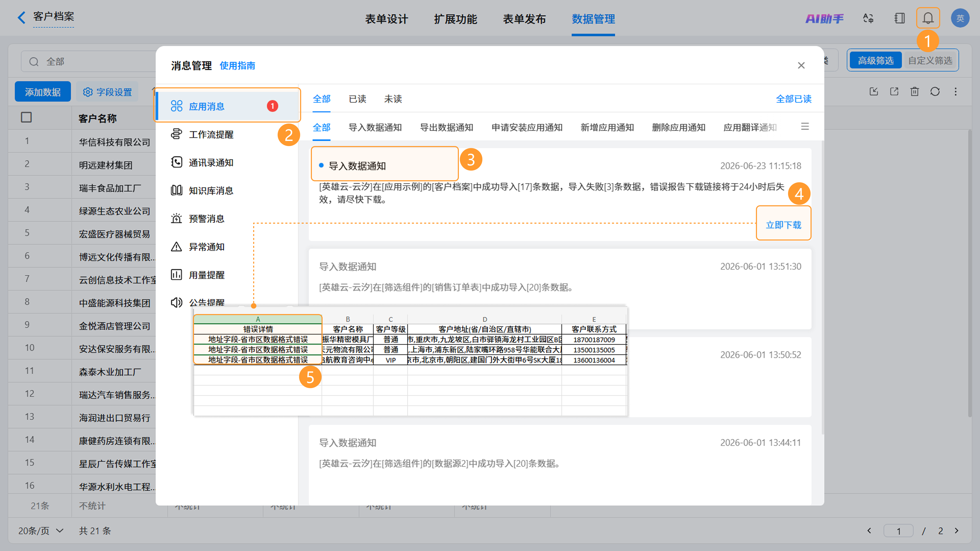This screenshot has height=551, width=980.
Task: Filter by 导入数据通知 type tab
Action: click(375, 127)
